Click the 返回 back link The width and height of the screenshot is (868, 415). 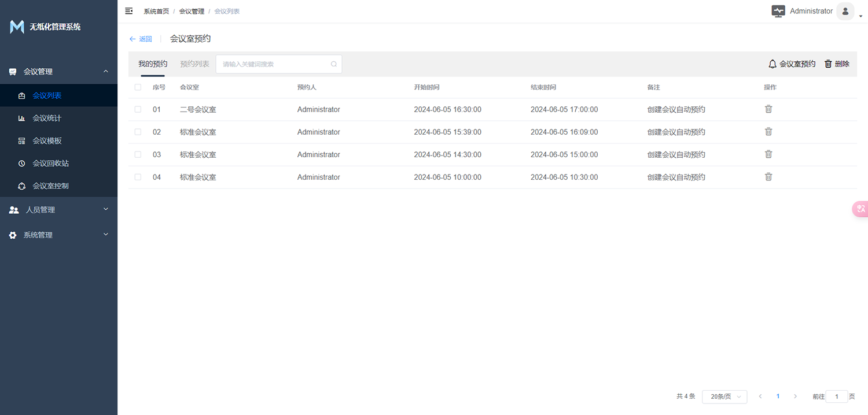click(141, 39)
